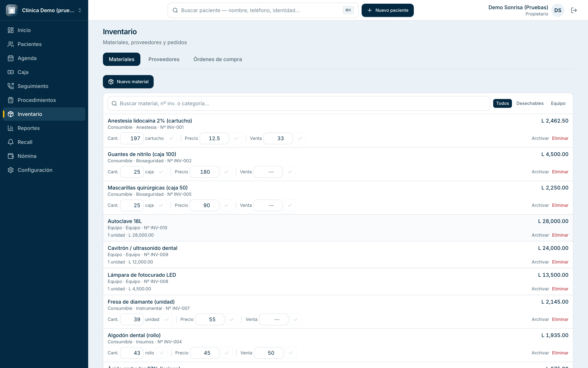Switch to Órdenes de compra tab
The image size is (588, 368).
[217, 59]
